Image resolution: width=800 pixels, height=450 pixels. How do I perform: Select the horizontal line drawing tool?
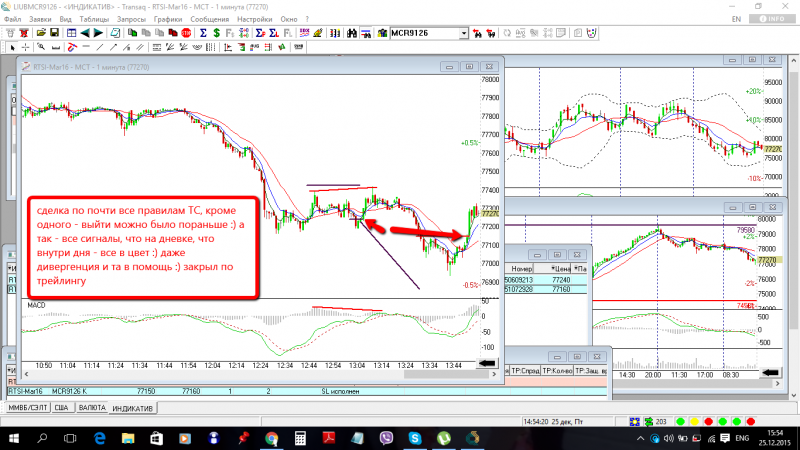[x=86, y=47]
